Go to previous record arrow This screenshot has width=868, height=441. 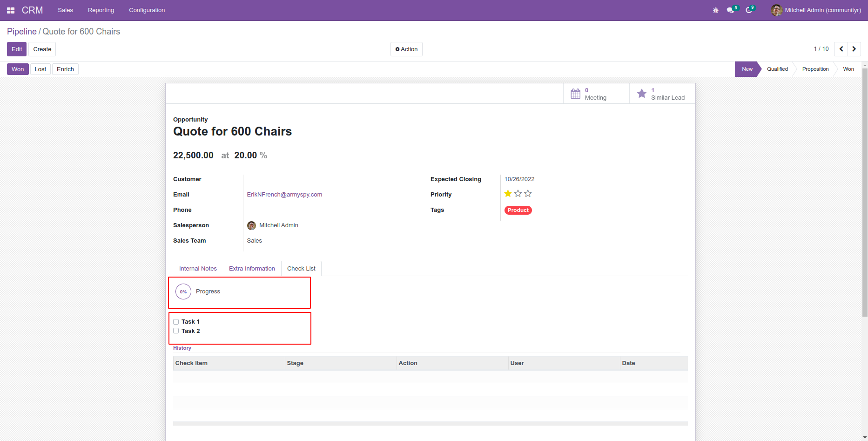pos(841,49)
